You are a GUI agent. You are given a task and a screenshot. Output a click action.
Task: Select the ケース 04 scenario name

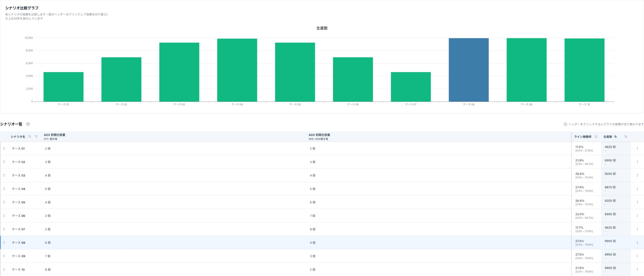(19, 189)
